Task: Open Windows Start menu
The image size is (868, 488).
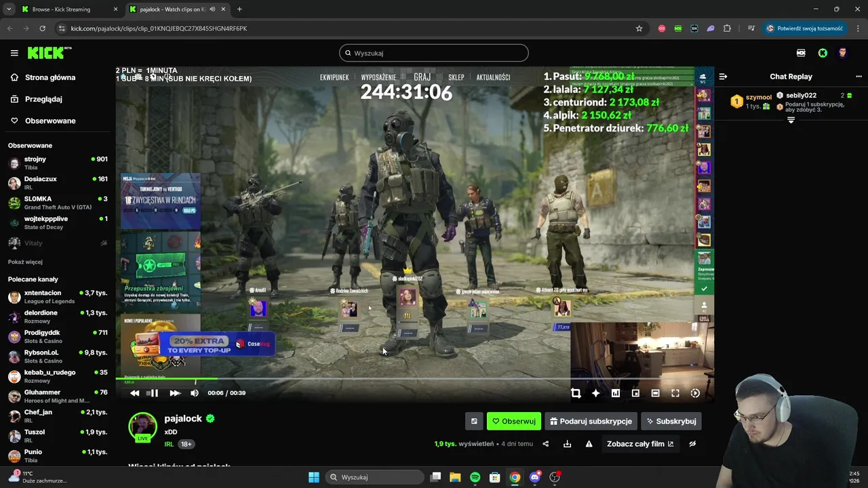Action: (x=314, y=477)
